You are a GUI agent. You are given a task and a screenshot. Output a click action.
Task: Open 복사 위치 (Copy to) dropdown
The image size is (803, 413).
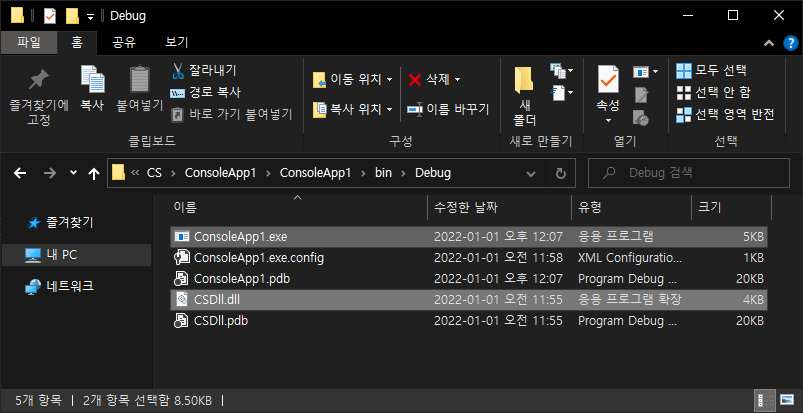coord(352,109)
